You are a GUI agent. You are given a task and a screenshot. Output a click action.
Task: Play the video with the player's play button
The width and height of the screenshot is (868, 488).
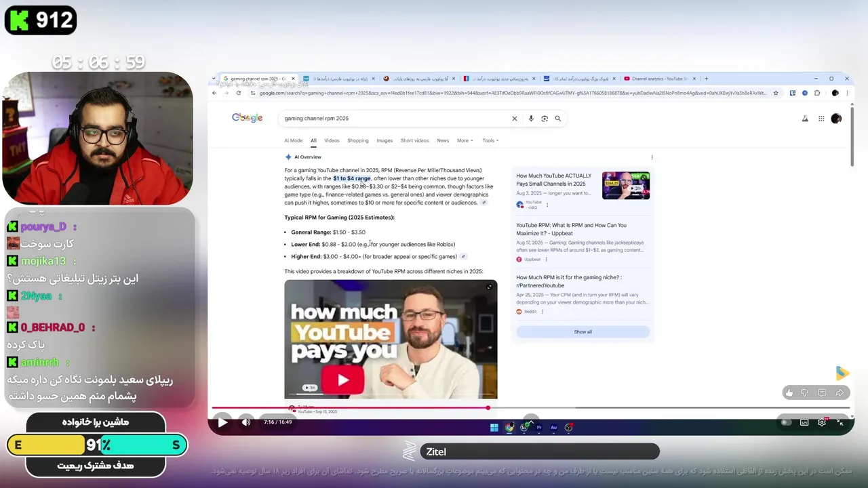click(x=222, y=422)
